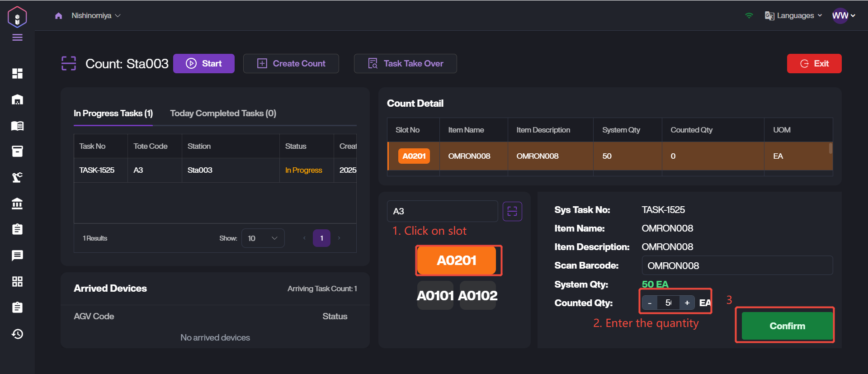Select the In Progress Tasks tab
The height and width of the screenshot is (374, 868).
[113, 114]
